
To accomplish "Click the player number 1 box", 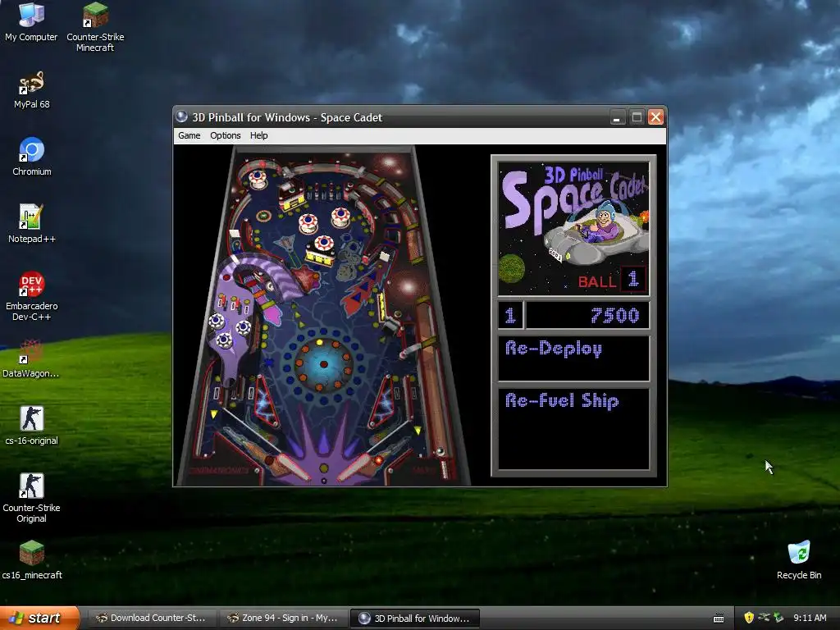I will point(510,315).
